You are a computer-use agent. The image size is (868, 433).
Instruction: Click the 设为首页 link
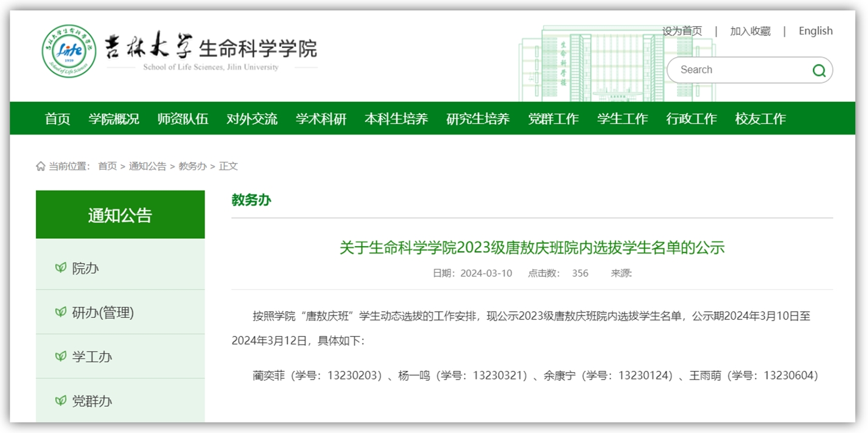[x=682, y=31]
